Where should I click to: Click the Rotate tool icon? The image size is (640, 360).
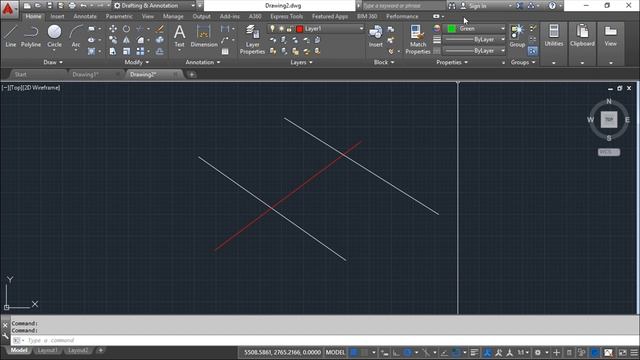[127, 29]
